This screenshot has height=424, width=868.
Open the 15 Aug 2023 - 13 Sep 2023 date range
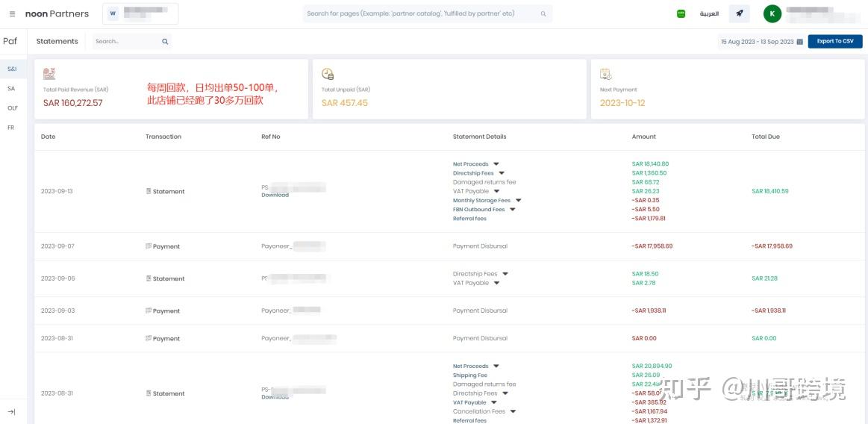click(x=762, y=42)
